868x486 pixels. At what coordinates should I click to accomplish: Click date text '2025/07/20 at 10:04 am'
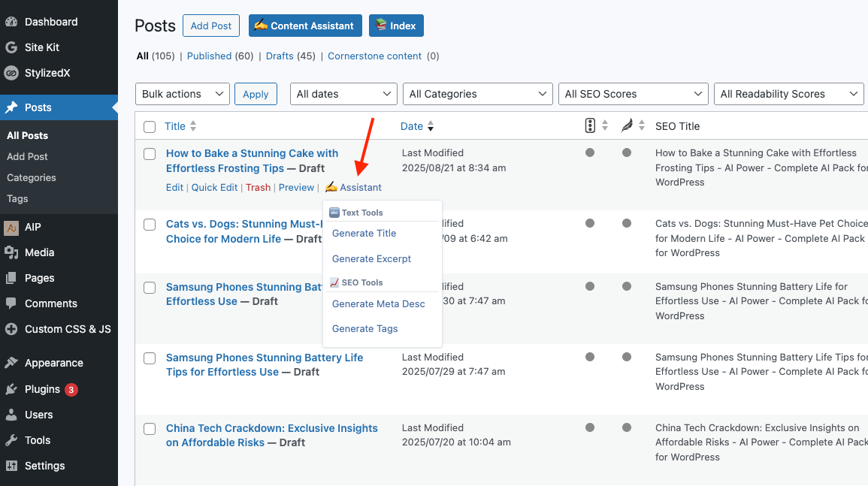coord(456,442)
